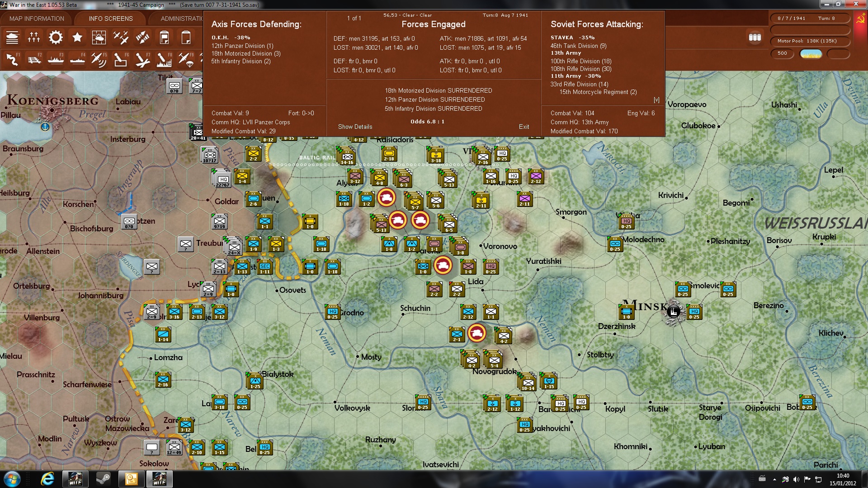
Task: Click the Odds 6.8 : 1 text
Action: [x=427, y=122]
